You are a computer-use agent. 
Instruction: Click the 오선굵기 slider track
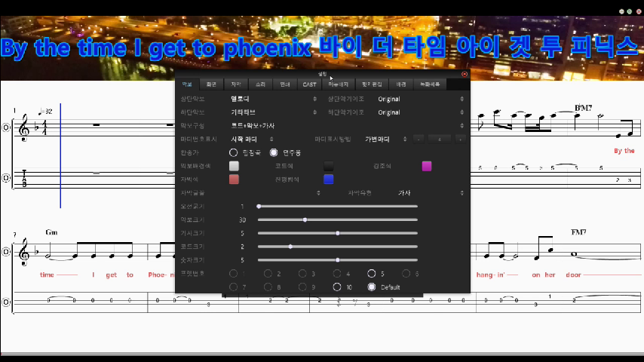pos(338,207)
